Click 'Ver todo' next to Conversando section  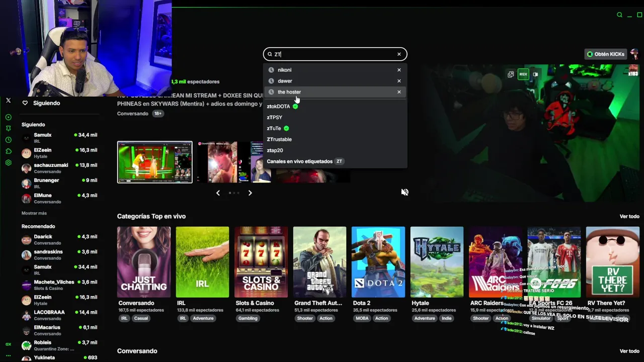point(629,351)
